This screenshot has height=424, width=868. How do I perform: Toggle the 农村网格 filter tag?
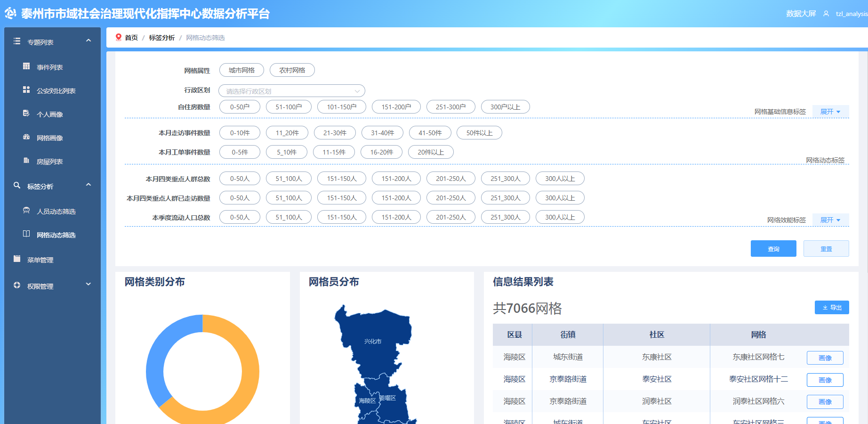pos(292,70)
